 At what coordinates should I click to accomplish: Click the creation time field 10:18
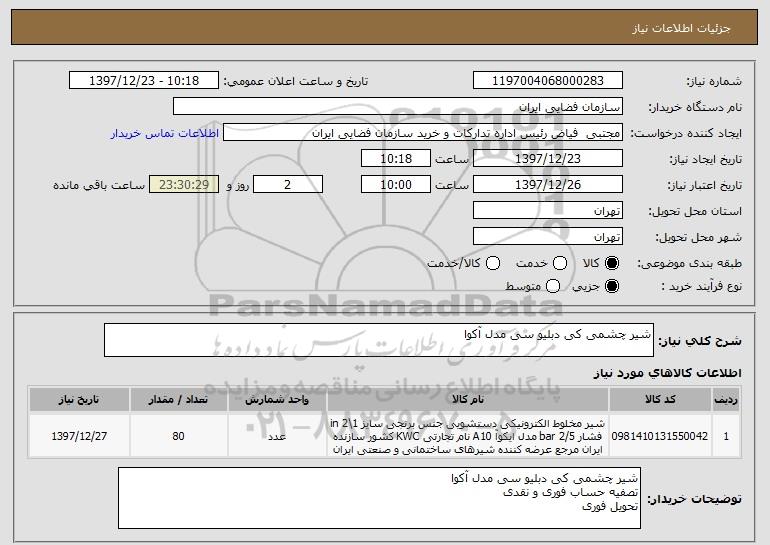(x=396, y=158)
